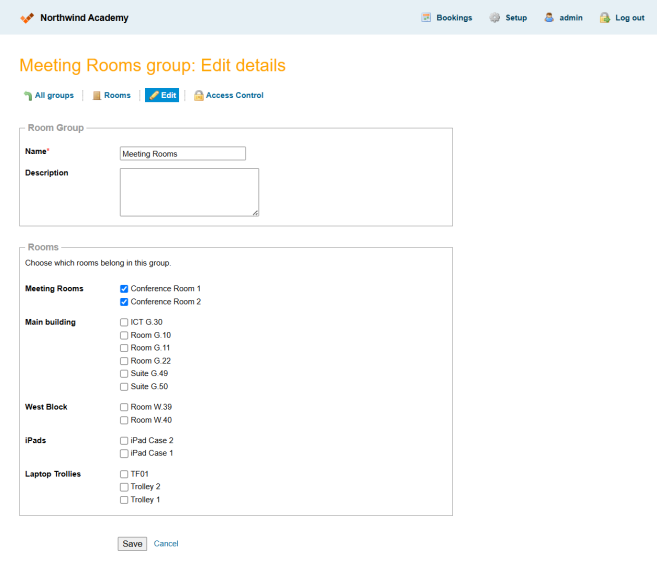This screenshot has width=657, height=562.
Task: Uncheck Conference Room 2 checkbox
Action: (x=124, y=301)
